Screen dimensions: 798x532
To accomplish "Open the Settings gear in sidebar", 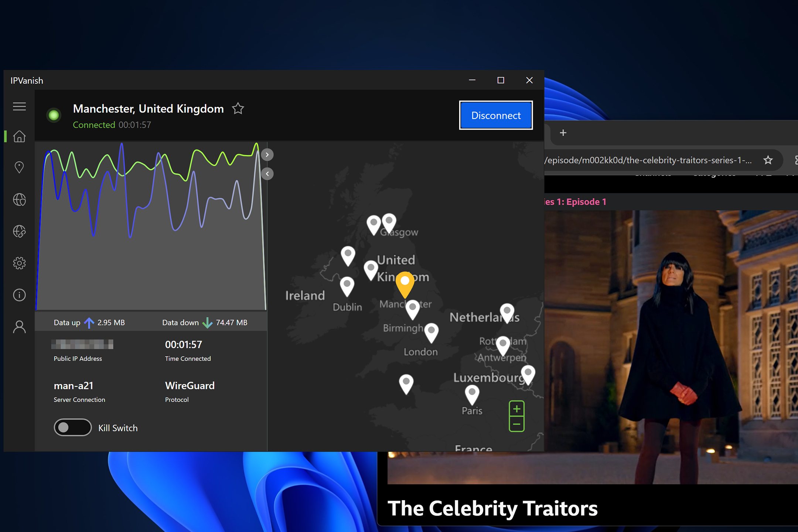I will tap(19, 263).
